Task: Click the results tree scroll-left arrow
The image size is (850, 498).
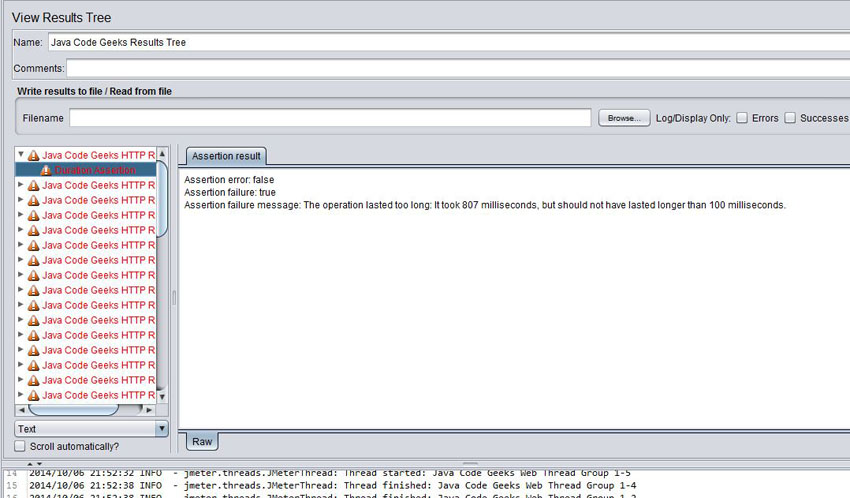Action: (22, 410)
